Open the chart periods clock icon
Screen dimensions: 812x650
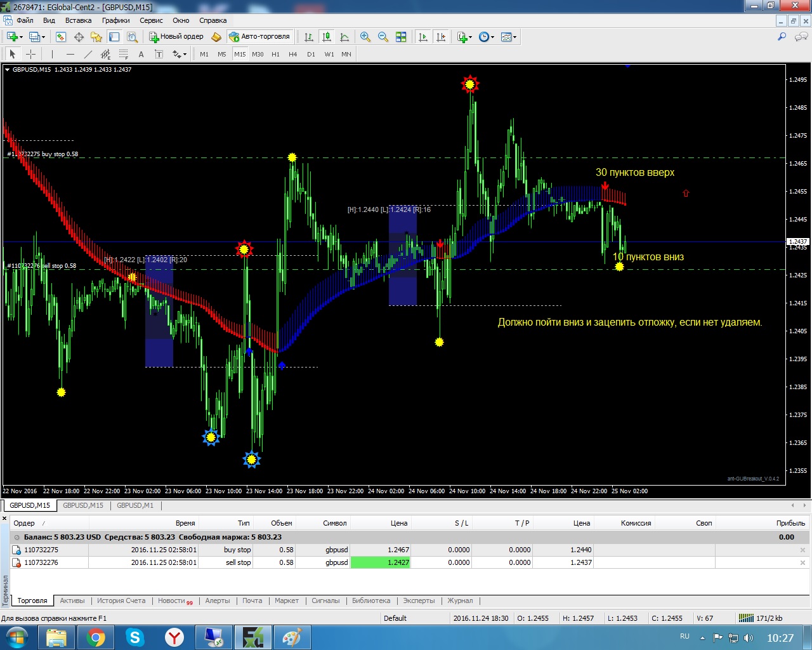tap(484, 37)
